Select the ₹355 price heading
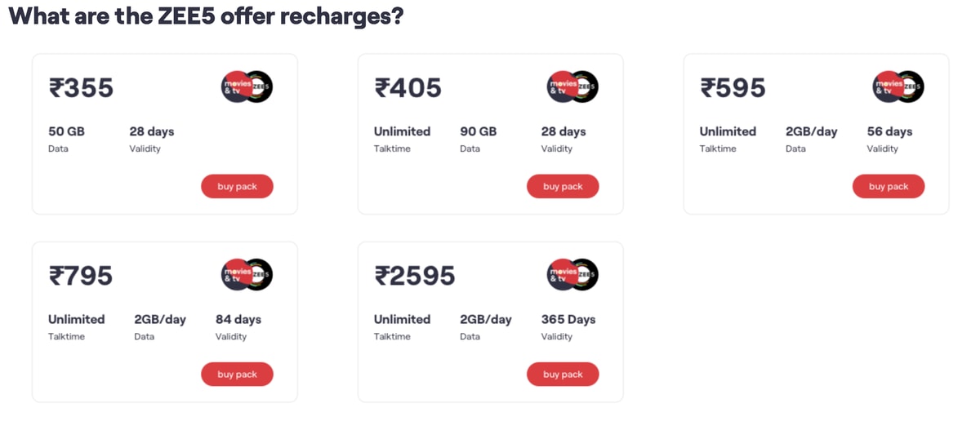 (x=81, y=88)
